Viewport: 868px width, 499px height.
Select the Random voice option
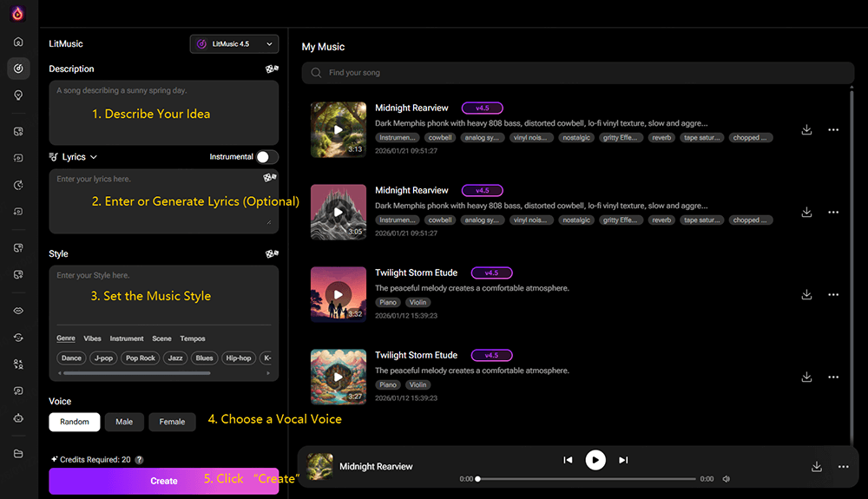[74, 422]
